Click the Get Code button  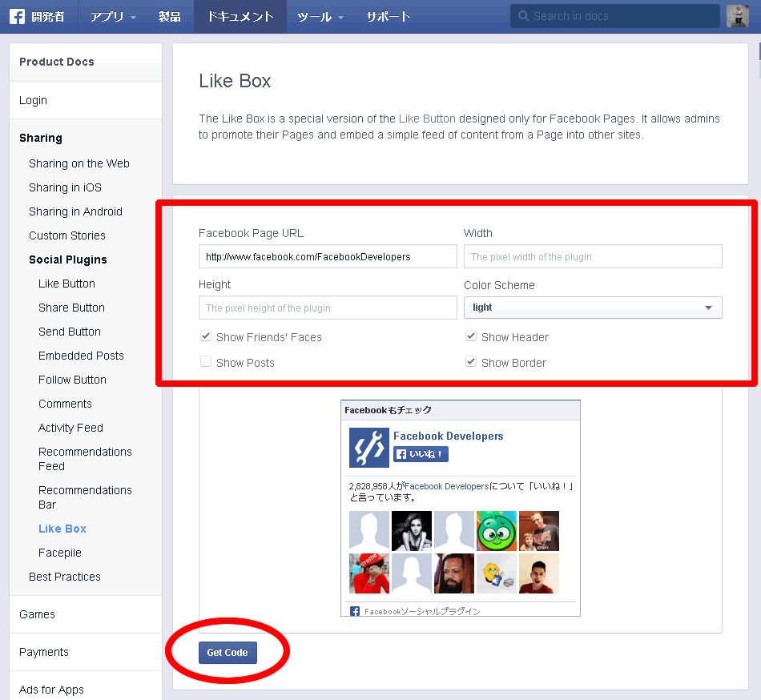(227, 653)
